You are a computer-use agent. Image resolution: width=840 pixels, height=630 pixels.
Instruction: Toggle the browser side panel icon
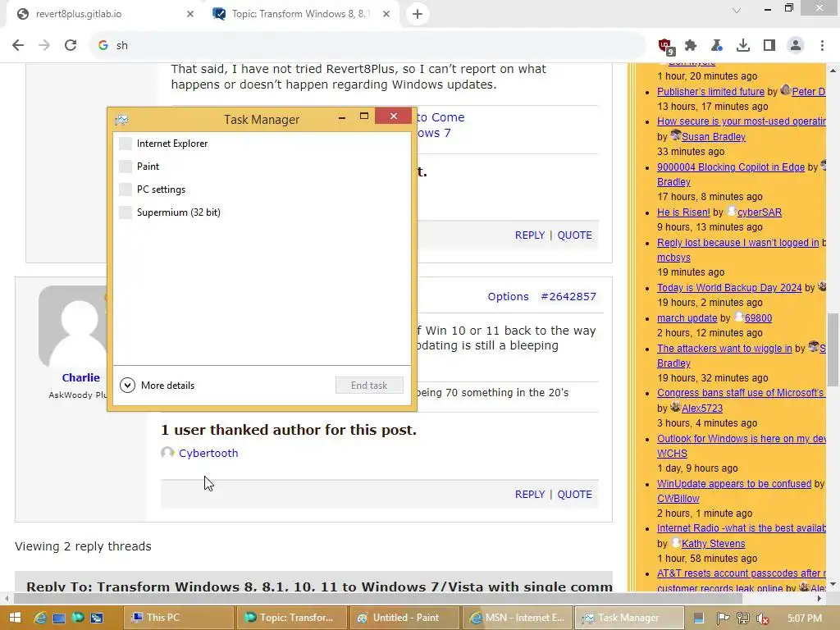click(769, 46)
